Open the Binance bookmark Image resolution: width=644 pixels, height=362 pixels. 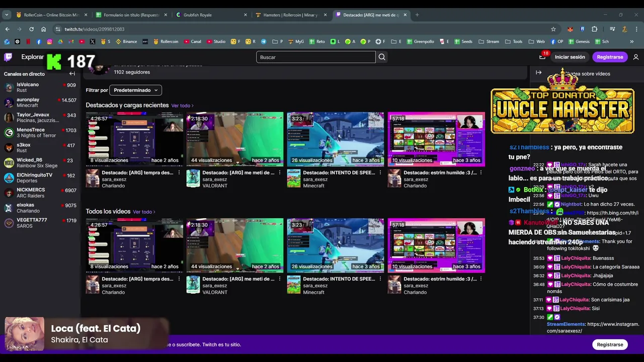pos(126,42)
